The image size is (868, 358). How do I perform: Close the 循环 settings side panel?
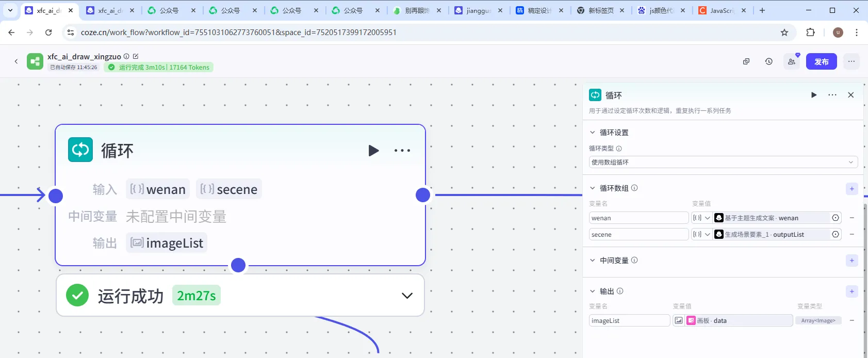coord(850,95)
